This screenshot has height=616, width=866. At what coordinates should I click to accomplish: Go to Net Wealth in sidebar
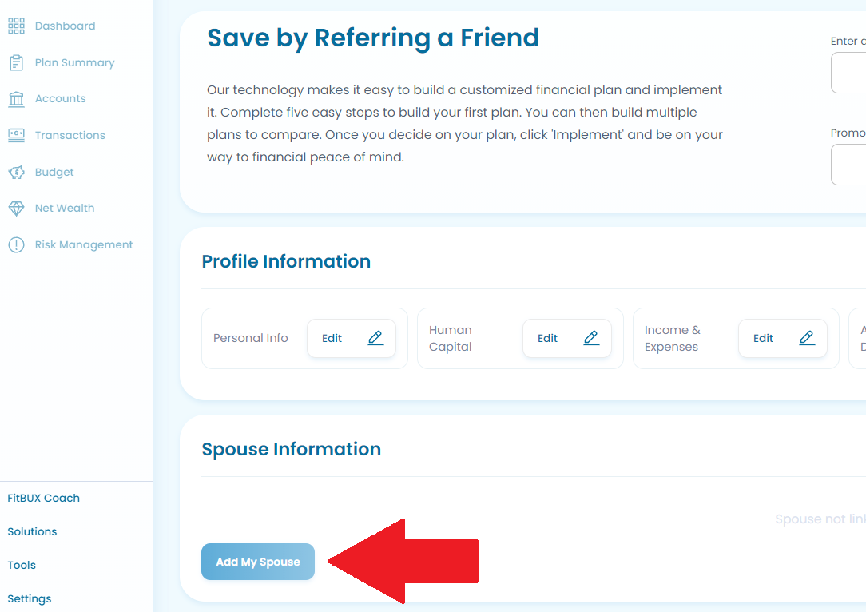coord(65,209)
